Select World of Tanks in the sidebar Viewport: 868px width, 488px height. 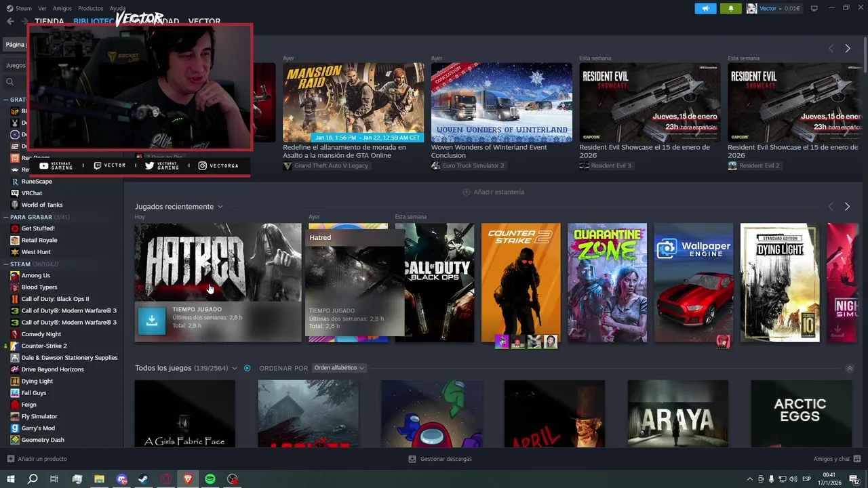pos(41,205)
